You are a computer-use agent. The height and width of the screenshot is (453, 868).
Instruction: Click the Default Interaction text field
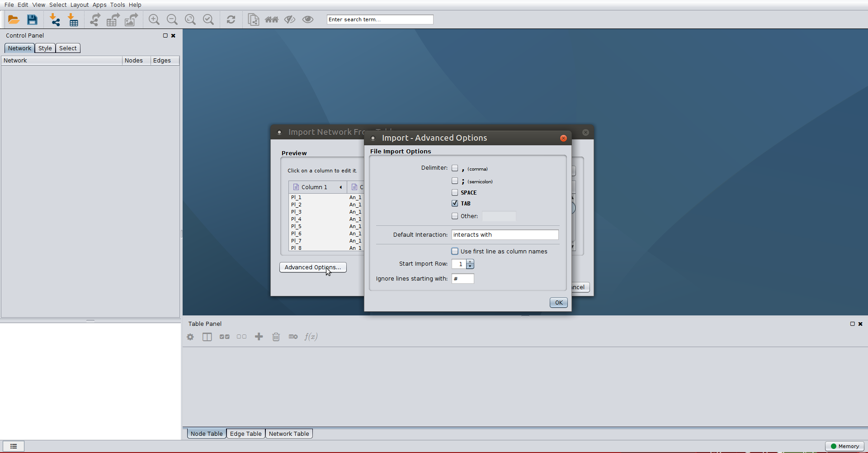pos(505,235)
